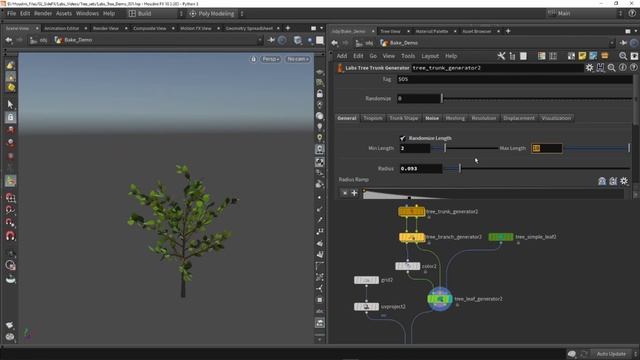Open the Main take dropdown
This screenshot has height=360, width=640.
point(585,13)
